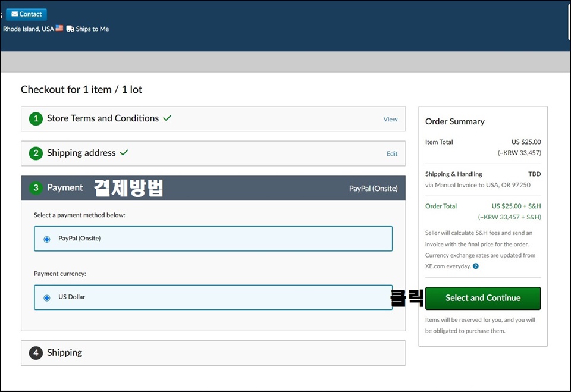The image size is (571, 392).
Task: Click the USA flag icon
Action: click(59, 28)
